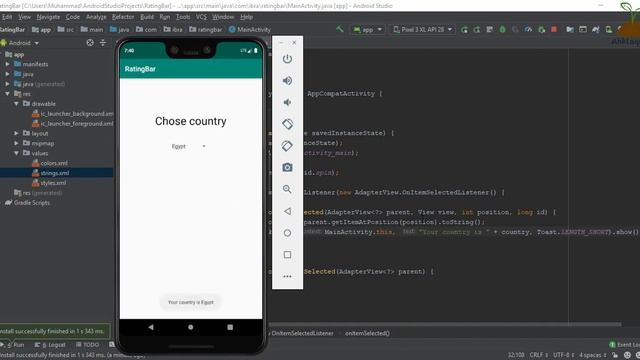The image size is (640, 360).
Task: Open the Logcat tool window tab
Action: coord(50,344)
